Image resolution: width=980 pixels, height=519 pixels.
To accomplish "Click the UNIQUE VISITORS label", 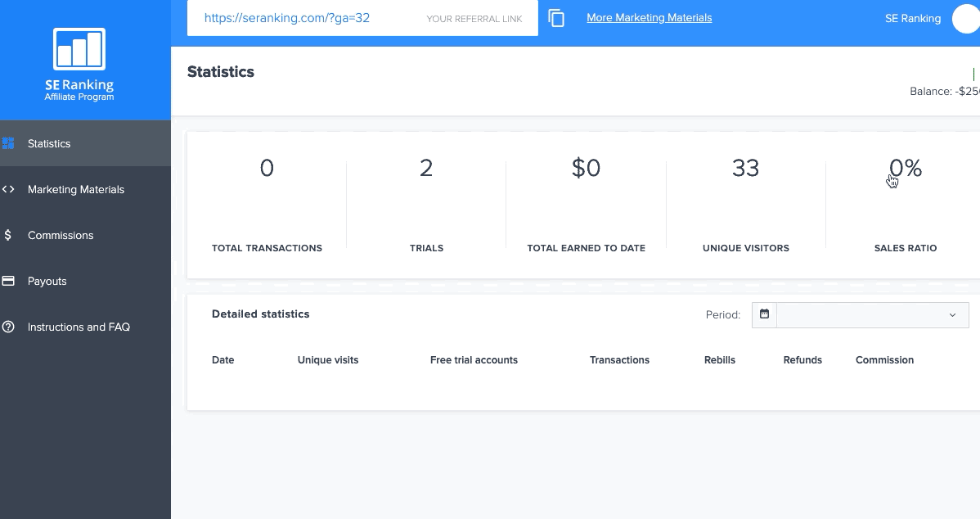I will [x=745, y=248].
